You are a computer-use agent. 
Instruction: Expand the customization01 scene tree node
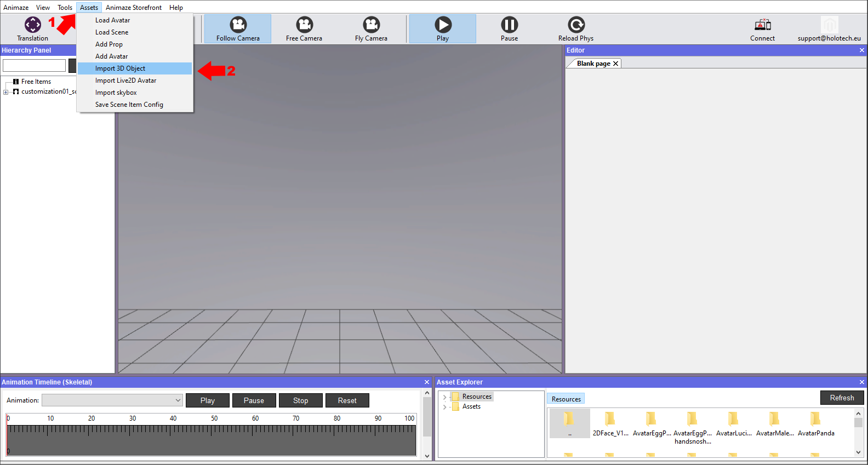tap(6, 92)
